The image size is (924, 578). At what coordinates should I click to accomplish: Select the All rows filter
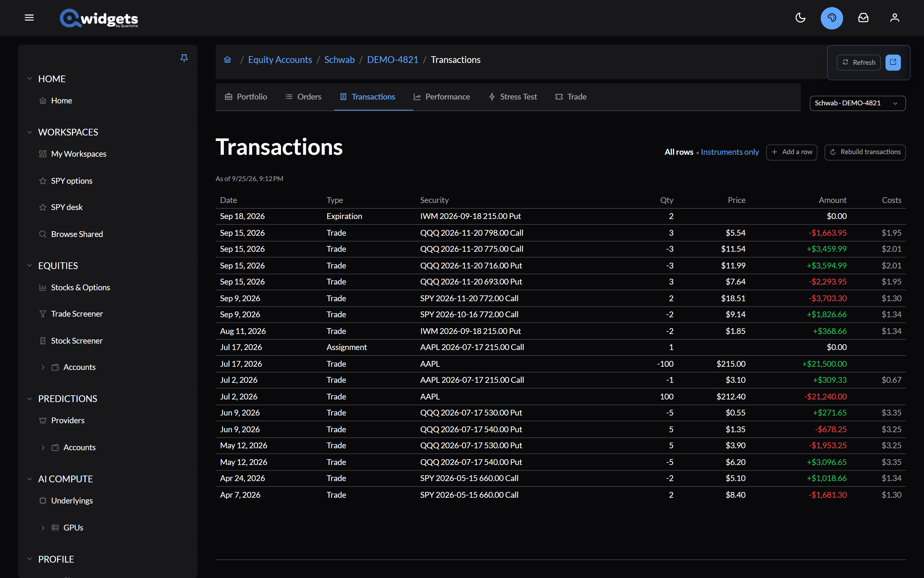click(x=679, y=152)
